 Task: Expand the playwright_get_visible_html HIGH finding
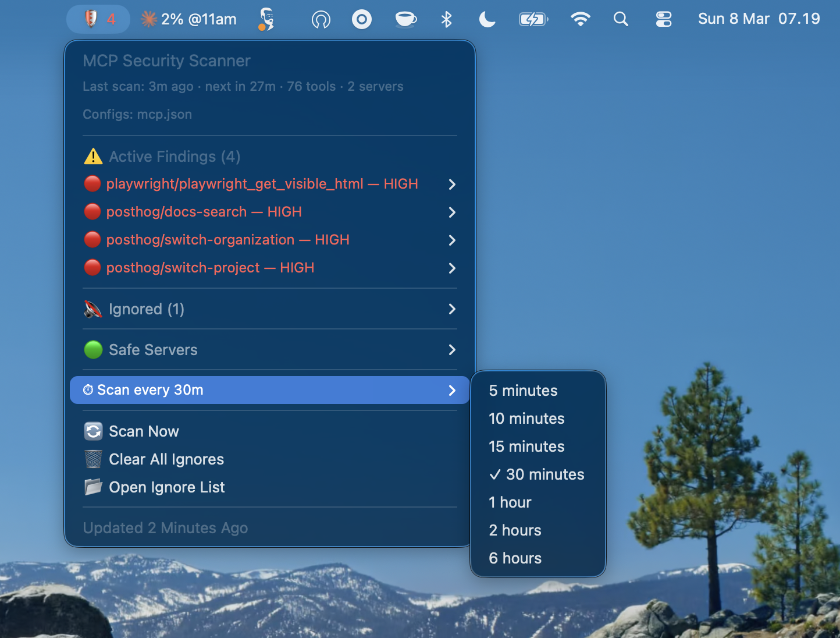pyautogui.click(x=262, y=184)
